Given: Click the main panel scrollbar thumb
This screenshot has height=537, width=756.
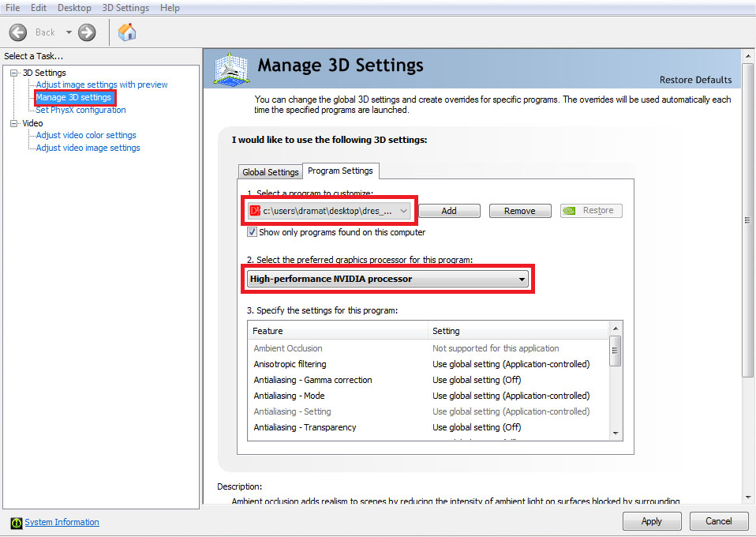Looking at the screenshot, I should 747,220.
